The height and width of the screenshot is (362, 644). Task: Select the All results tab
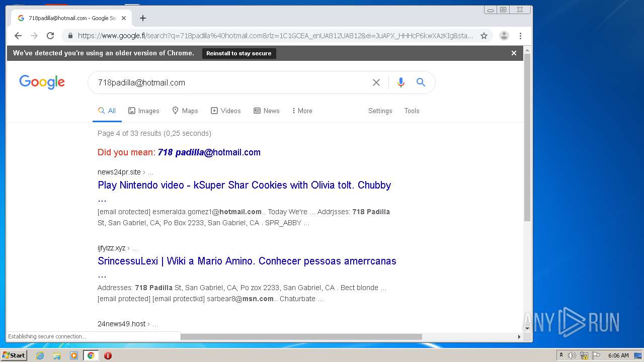point(107,111)
